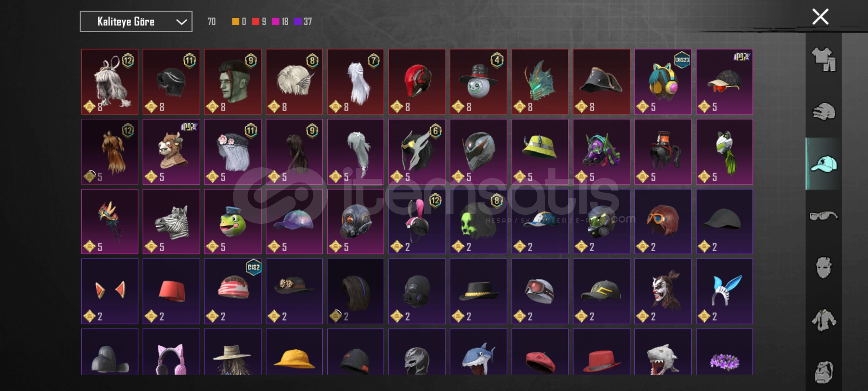Select the red racing helmet item
The width and height of the screenshot is (868, 391).
(x=417, y=82)
